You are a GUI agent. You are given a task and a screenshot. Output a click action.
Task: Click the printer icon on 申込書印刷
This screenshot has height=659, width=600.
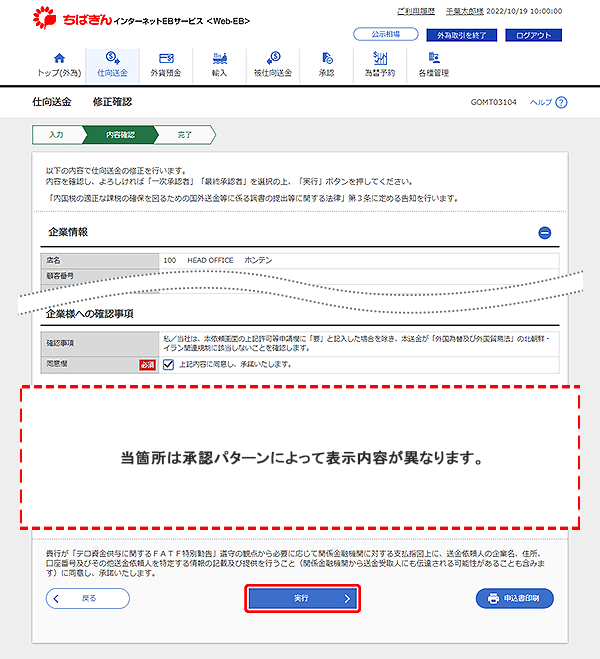pos(493,598)
